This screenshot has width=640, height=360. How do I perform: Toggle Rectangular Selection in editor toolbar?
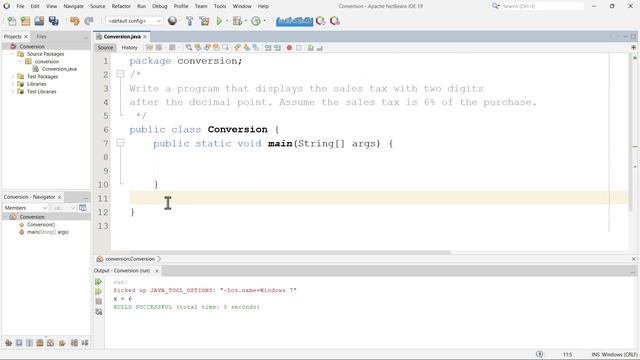point(225,48)
